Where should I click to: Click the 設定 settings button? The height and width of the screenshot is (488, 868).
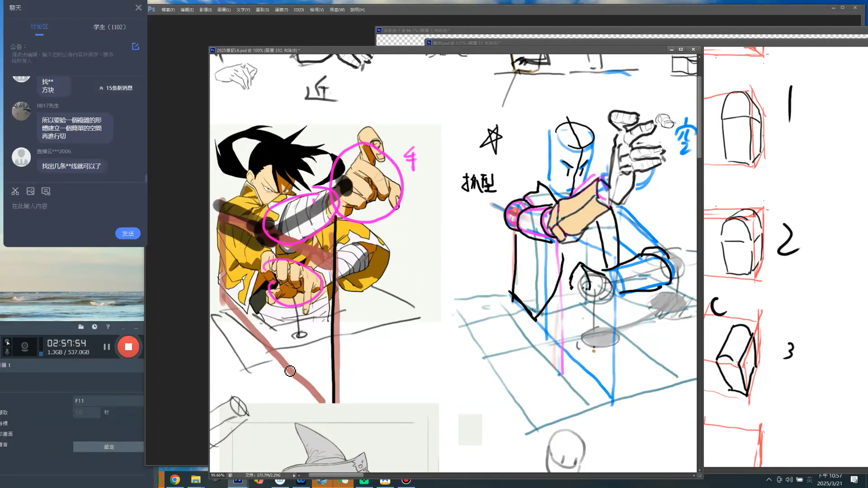coord(109,447)
